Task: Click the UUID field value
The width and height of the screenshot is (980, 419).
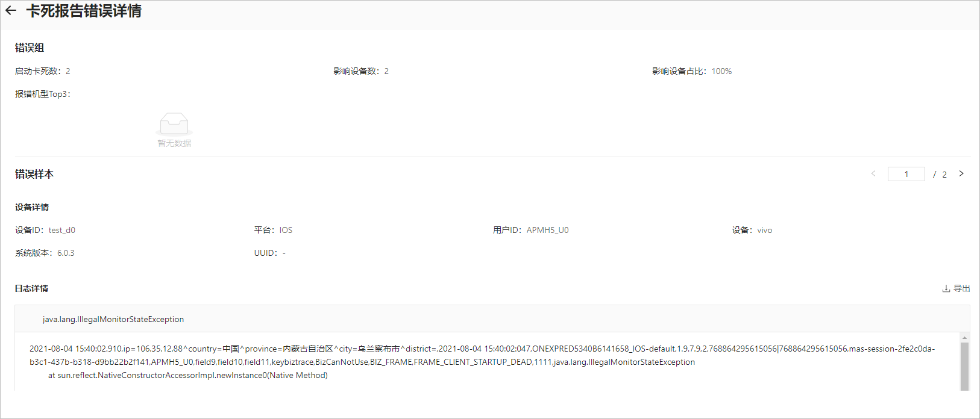Action: pyautogui.click(x=284, y=253)
